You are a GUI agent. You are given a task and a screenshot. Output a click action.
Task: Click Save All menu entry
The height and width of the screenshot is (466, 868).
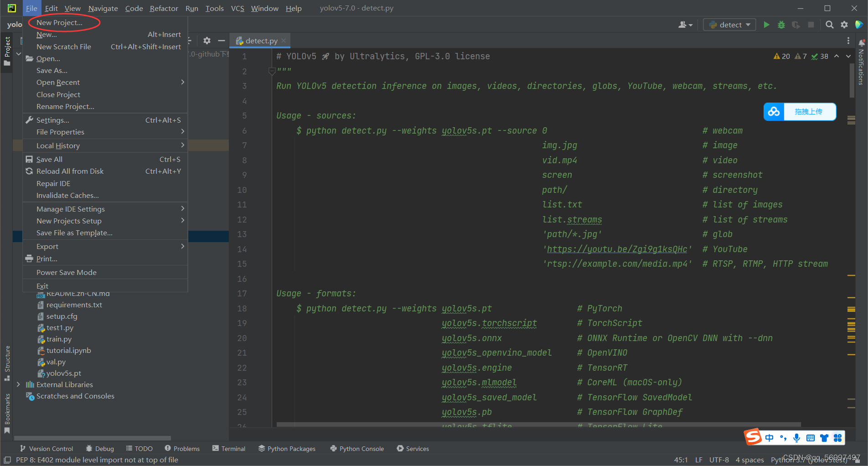tap(105, 159)
